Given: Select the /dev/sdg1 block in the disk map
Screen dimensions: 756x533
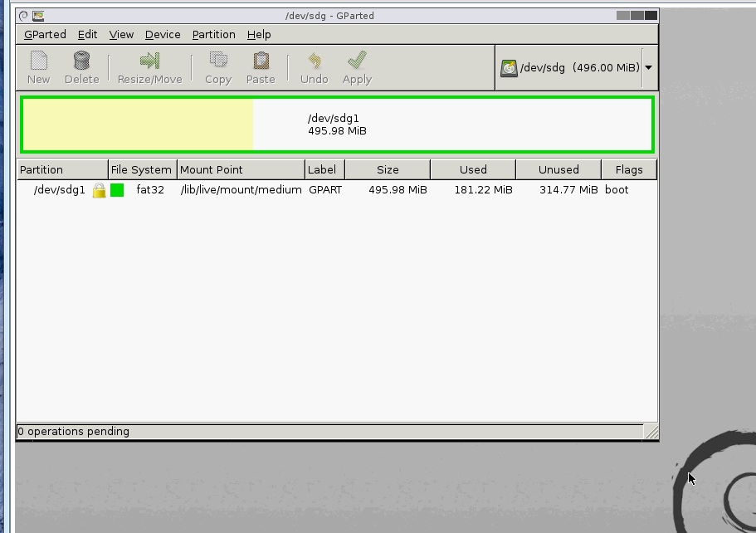Looking at the screenshot, I should pyautogui.click(x=337, y=125).
